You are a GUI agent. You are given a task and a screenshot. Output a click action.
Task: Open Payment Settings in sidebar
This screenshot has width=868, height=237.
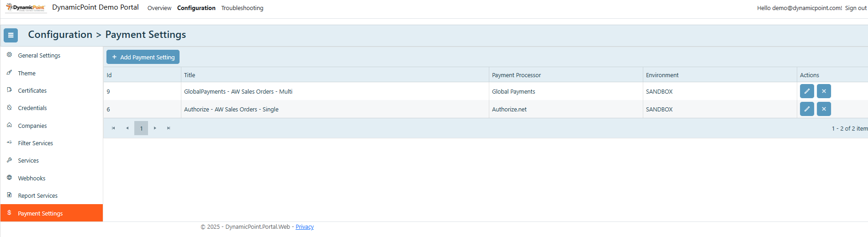click(x=52, y=213)
